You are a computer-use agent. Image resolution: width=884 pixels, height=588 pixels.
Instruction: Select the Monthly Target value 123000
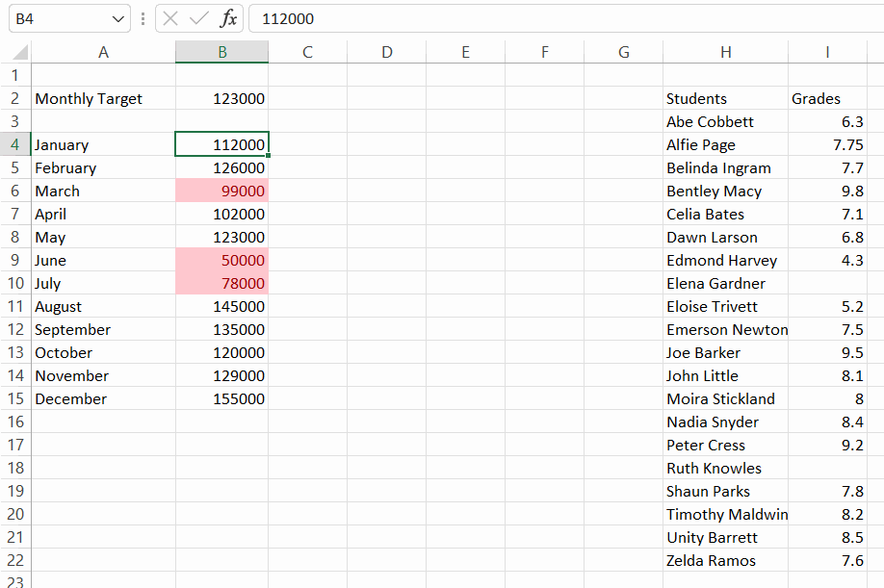tap(222, 98)
